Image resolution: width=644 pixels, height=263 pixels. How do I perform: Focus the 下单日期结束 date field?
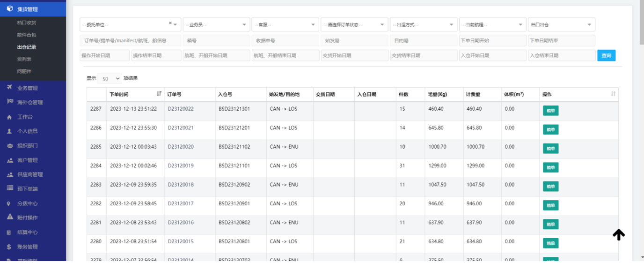pyautogui.click(x=562, y=41)
